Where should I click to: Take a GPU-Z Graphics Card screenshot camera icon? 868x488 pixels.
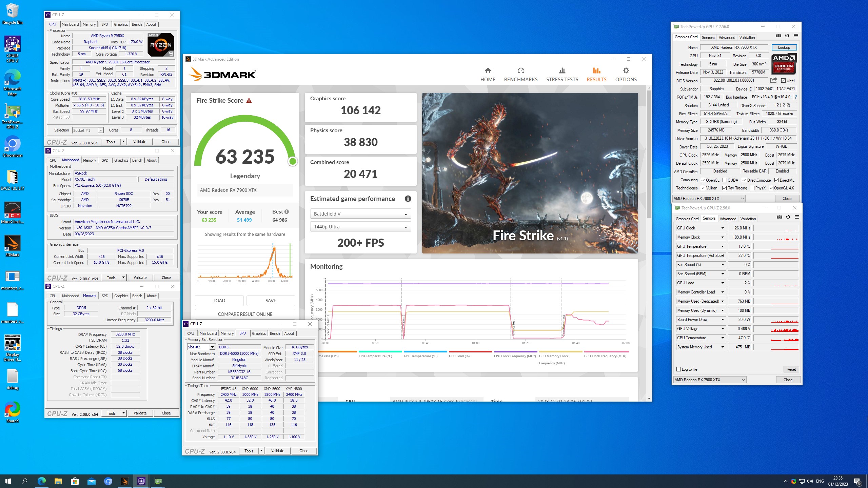[778, 36]
